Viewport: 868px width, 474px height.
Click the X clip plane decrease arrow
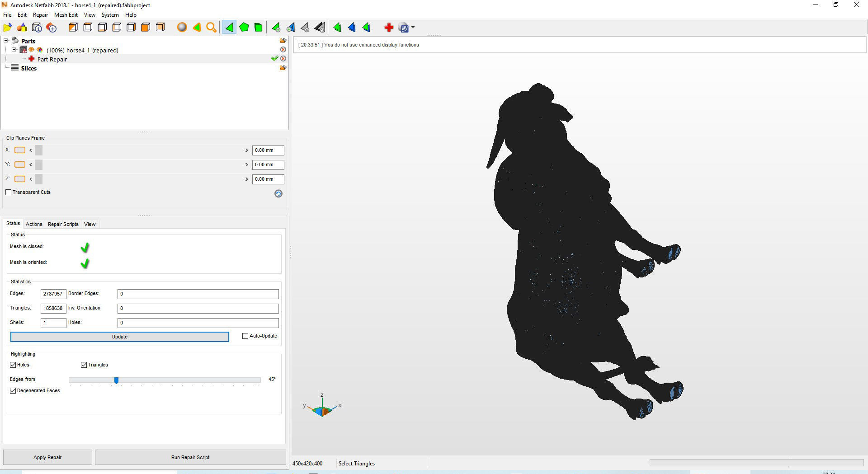[31, 150]
